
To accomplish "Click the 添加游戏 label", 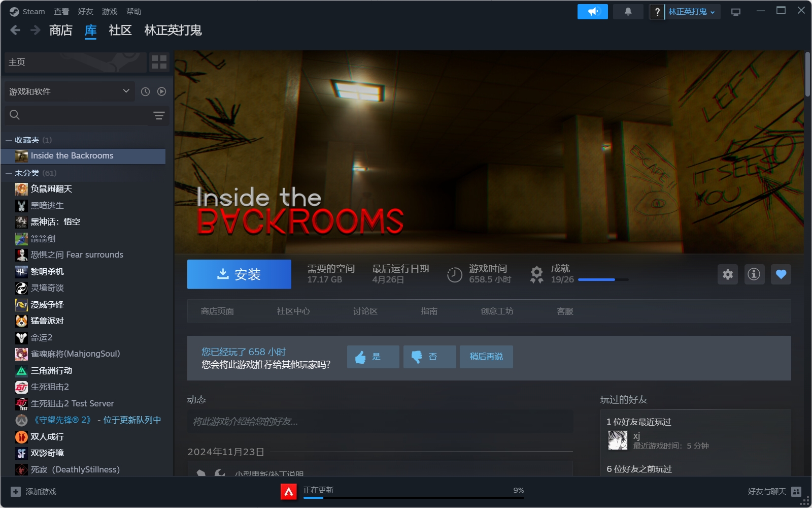I will (x=41, y=491).
